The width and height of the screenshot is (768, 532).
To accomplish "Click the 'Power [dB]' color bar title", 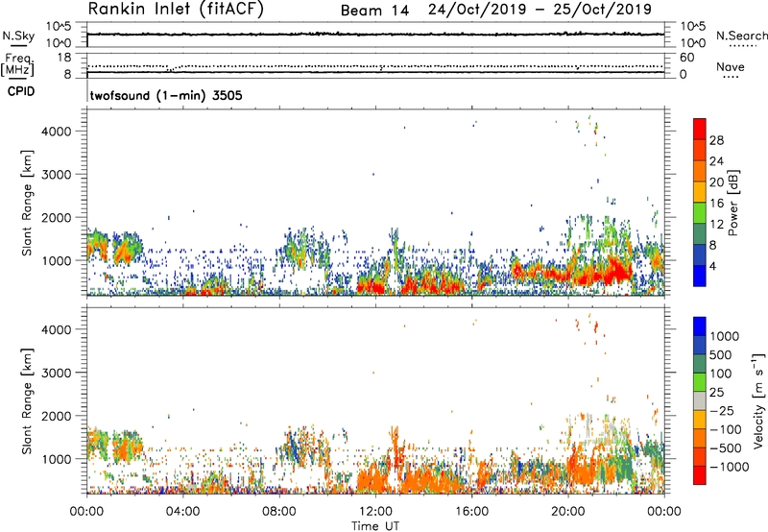I will (x=732, y=203).
